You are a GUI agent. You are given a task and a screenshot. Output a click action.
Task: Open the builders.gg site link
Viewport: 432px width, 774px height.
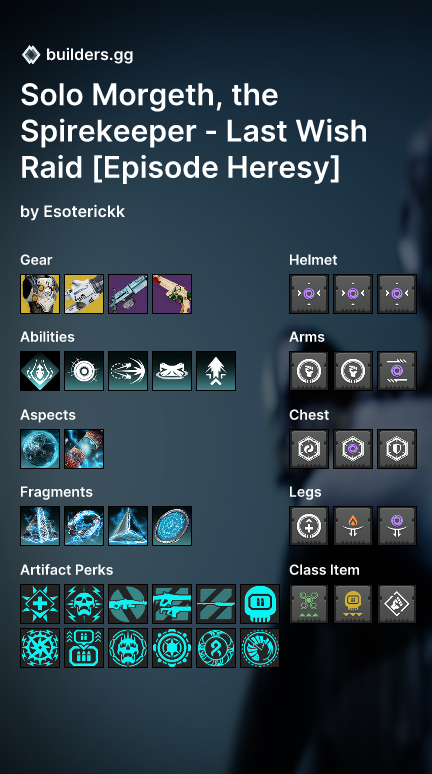(89, 55)
